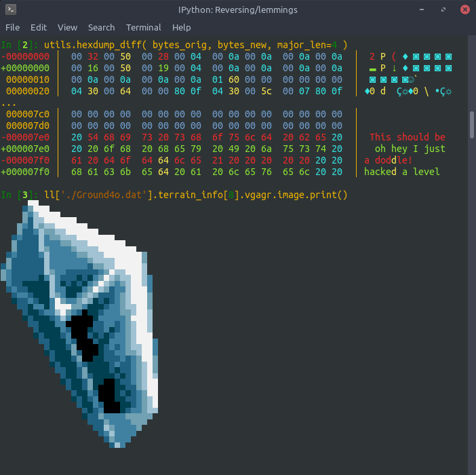Click the '.vgagr.image.print()' text
Image resolution: width=476 pixels, height=475 pixels.
click(294, 195)
